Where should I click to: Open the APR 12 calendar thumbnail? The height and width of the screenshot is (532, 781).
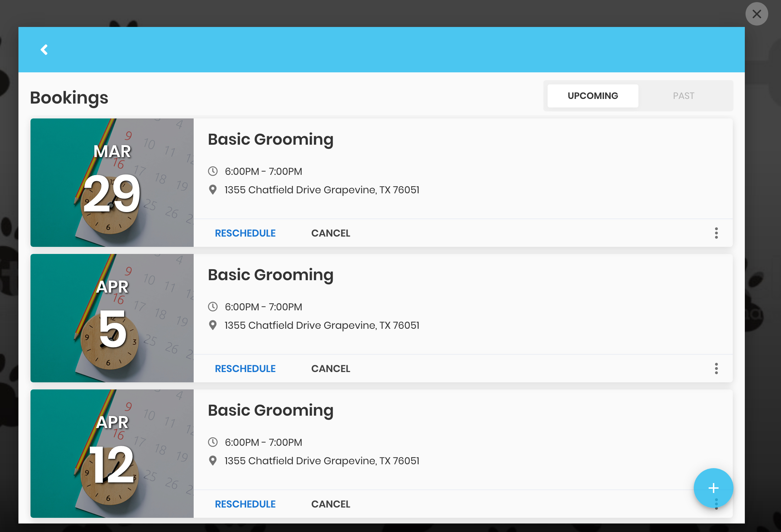click(x=112, y=454)
